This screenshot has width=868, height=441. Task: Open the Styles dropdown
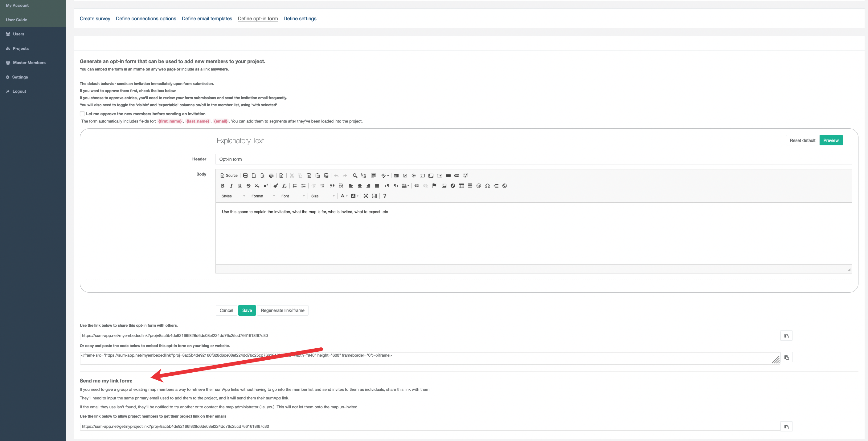point(233,196)
